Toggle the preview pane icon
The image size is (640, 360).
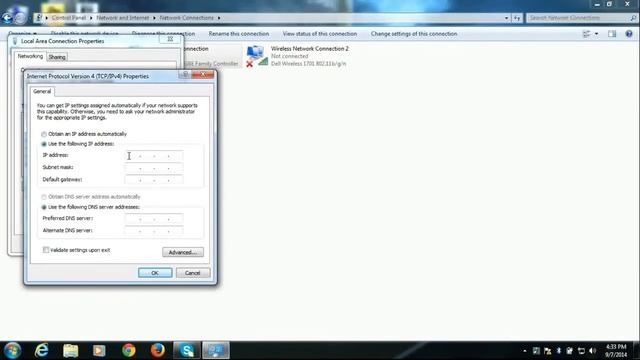pyautogui.click(x=612, y=34)
